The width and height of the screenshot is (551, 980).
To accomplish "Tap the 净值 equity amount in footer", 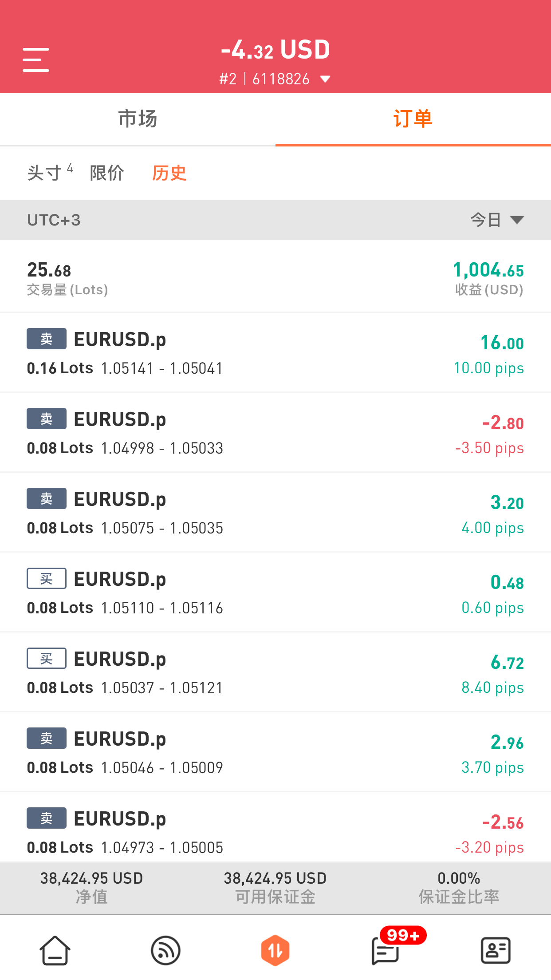I will [92, 878].
